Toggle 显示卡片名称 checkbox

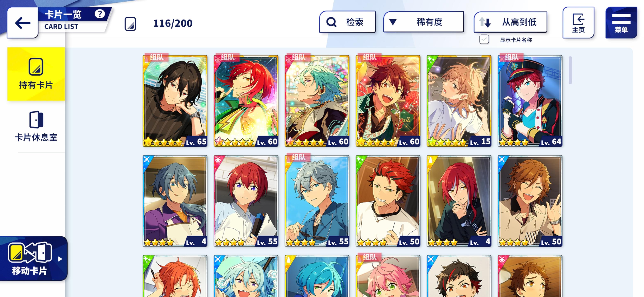pos(484,39)
